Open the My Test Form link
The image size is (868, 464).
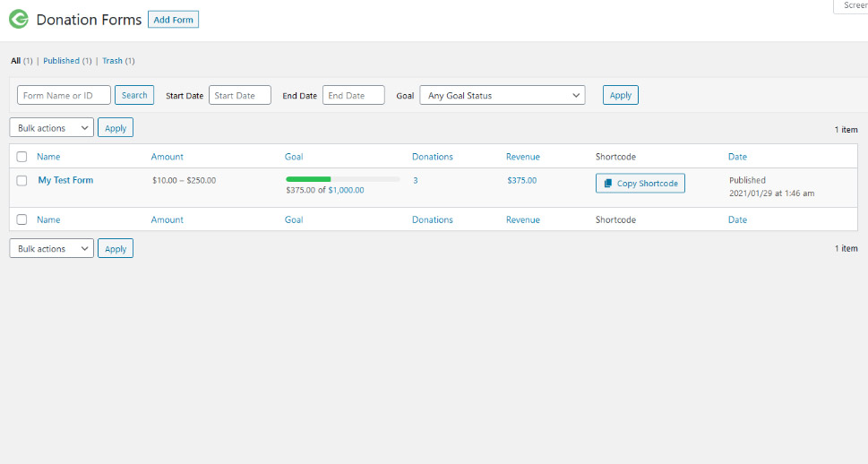65,180
